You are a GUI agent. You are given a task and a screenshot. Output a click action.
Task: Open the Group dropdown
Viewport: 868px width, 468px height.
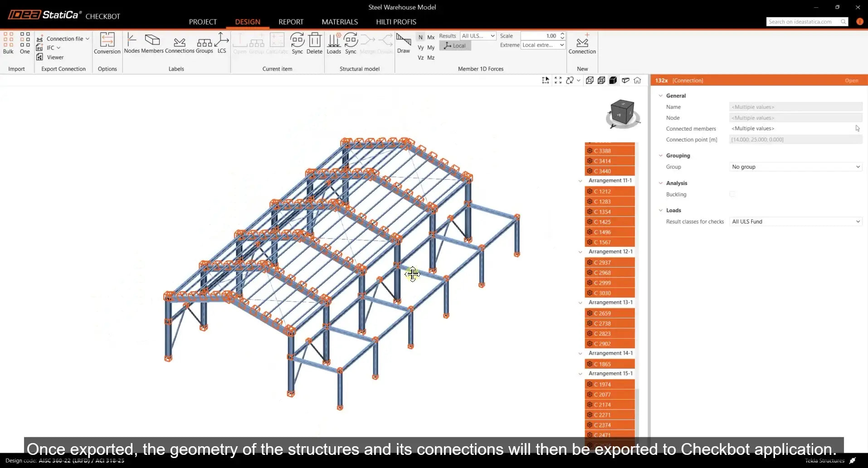[795, 167]
